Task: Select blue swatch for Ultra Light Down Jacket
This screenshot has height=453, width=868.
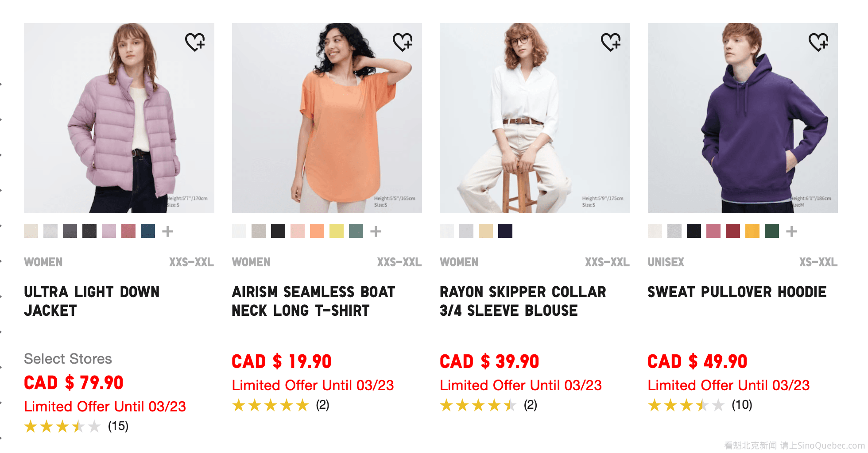Action: [148, 231]
